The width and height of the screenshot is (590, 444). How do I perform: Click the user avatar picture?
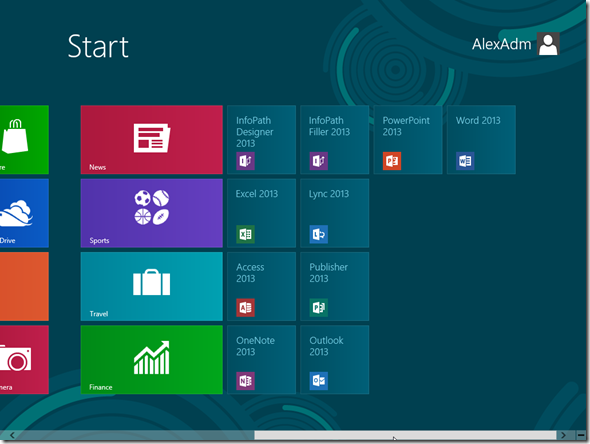point(548,44)
